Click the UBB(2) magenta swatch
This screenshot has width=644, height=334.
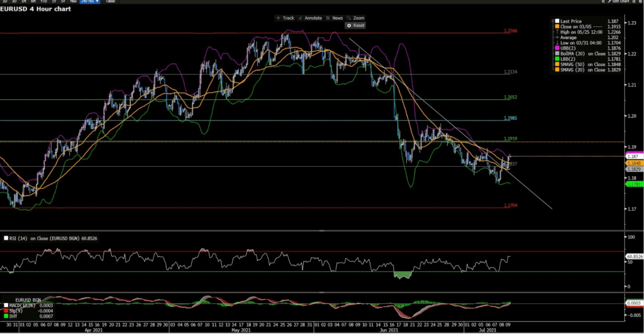click(x=557, y=48)
